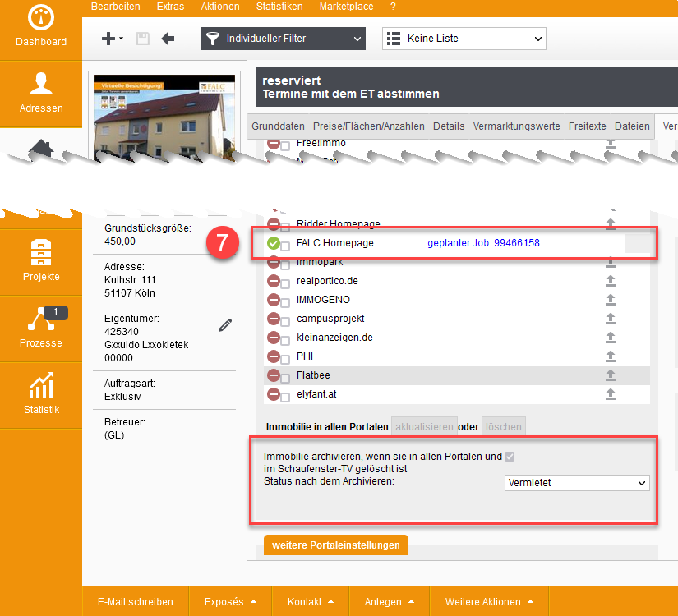Click red minus icon next to Flatbee
Viewport: 678px width, 616px height.
272,375
